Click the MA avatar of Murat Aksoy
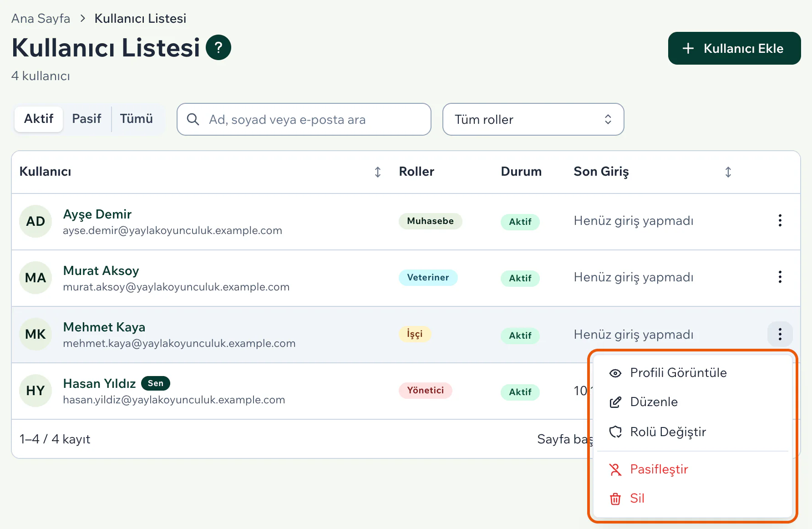Viewport: 812px width, 529px height. [x=36, y=278]
